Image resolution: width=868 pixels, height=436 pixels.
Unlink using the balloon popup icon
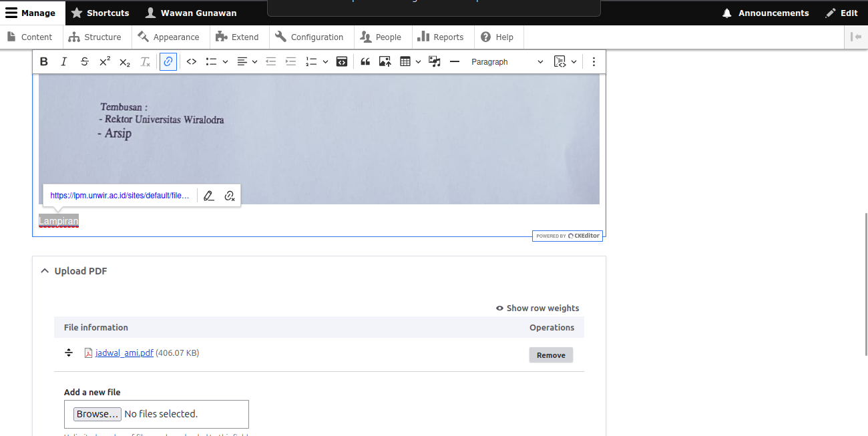pyautogui.click(x=230, y=196)
